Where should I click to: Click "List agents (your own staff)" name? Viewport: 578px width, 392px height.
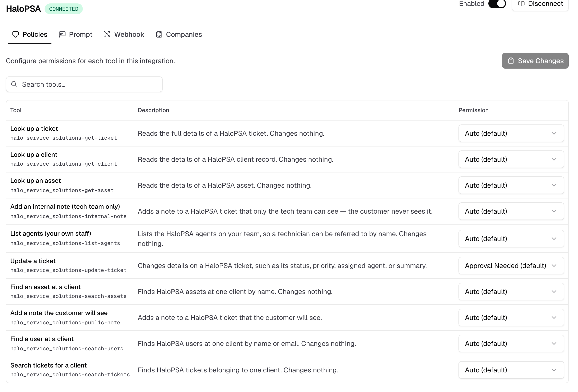[51, 233]
